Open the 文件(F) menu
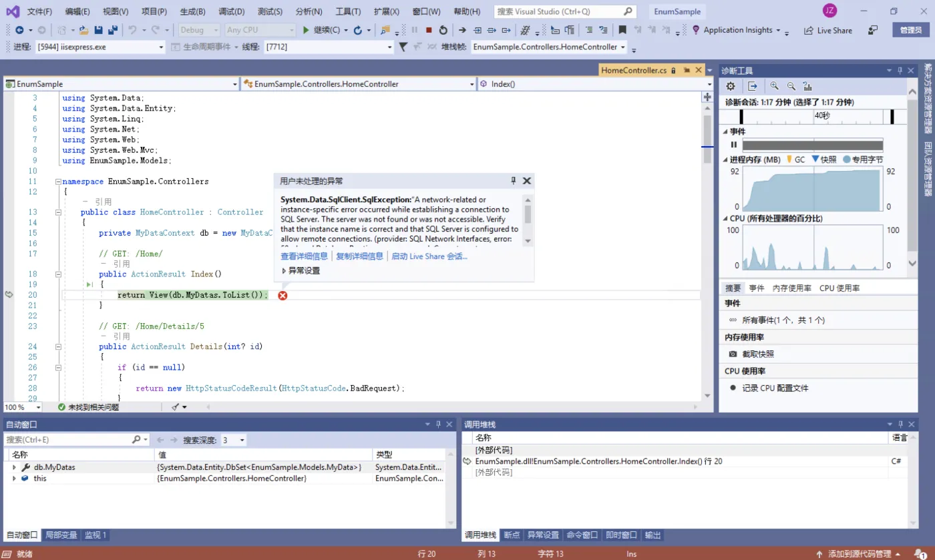Screen dimensions: 935x560 point(40,11)
